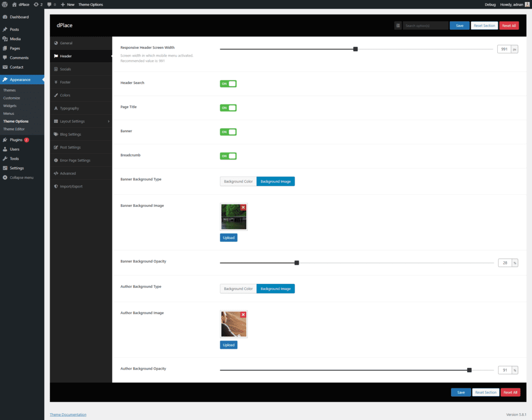Image resolution: width=532 pixels, height=420 pixels.
Task: Click the Banner Background Opacity slider handle
Action: 297,262
